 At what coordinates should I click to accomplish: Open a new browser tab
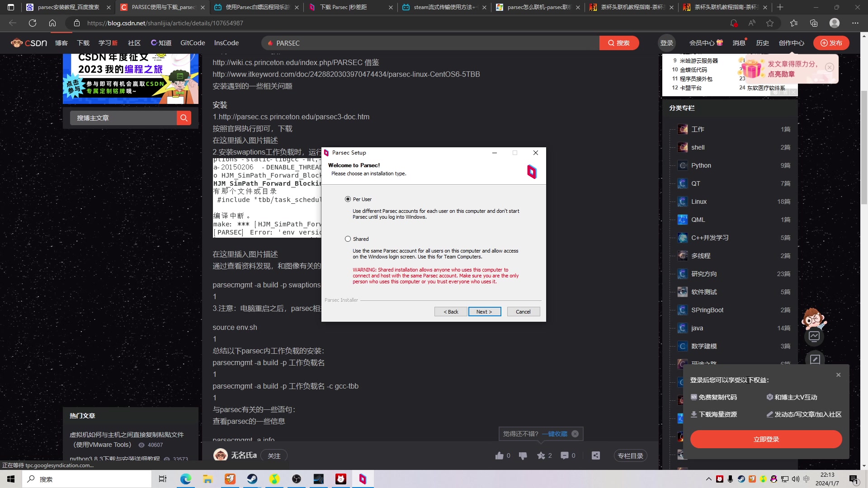click(780, 7)
